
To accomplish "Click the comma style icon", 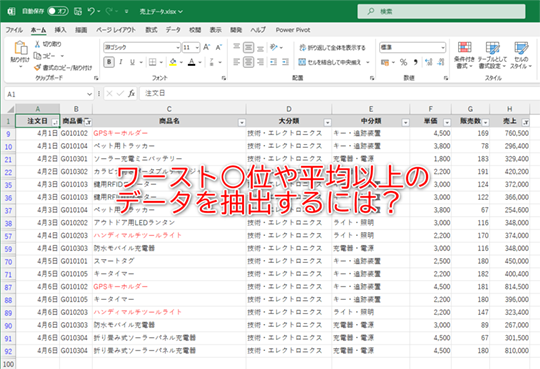I will 416,62.
